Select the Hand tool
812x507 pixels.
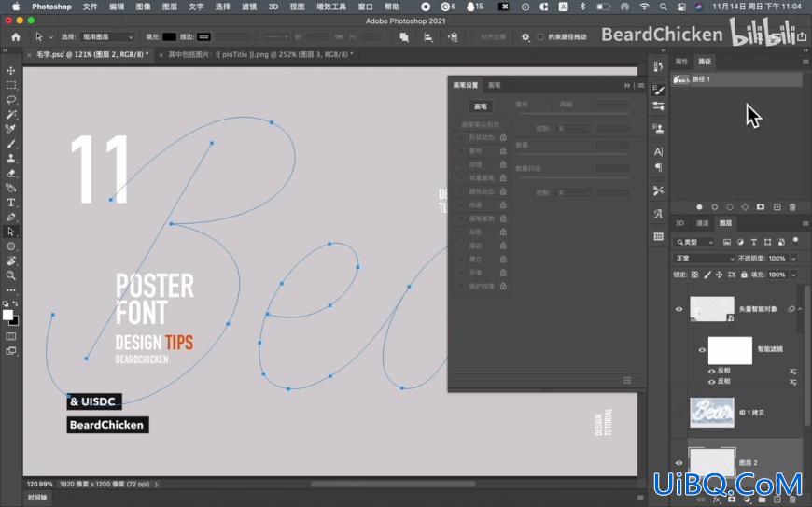[11, 261]
